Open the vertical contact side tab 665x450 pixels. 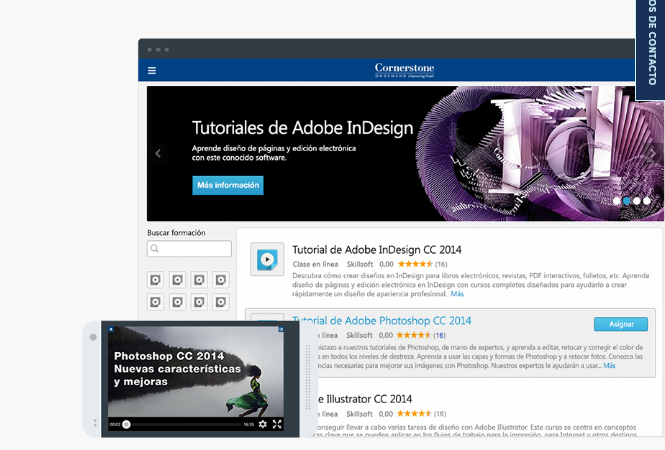click(x=651, y=50)
